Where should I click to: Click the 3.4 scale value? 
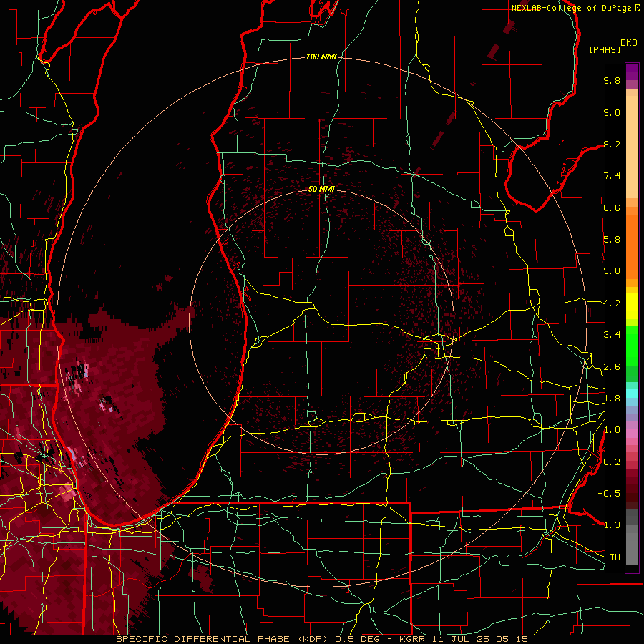pos(612,335)
